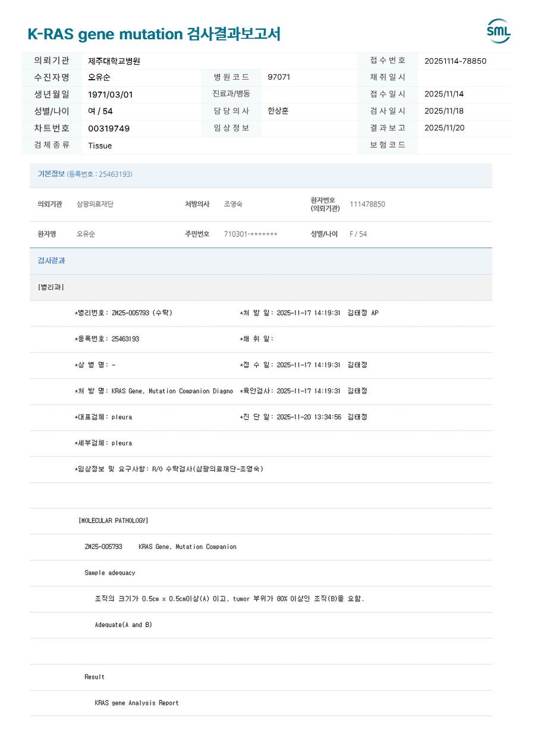535x756 pixels.
Task: Select the specimen type 'Tissue'
Action: (x=100, y=146)
